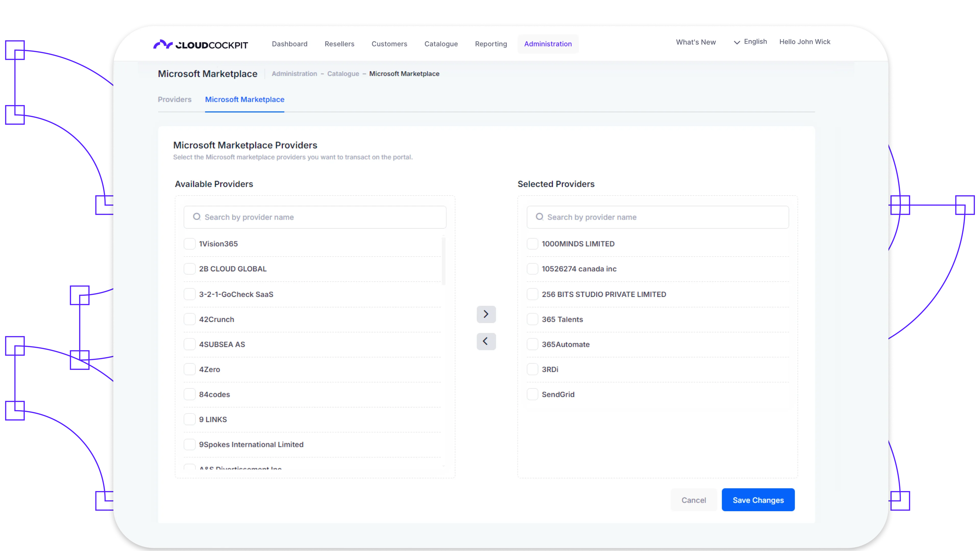Tick the 1Vision365 checkbox

pos(189,244)
